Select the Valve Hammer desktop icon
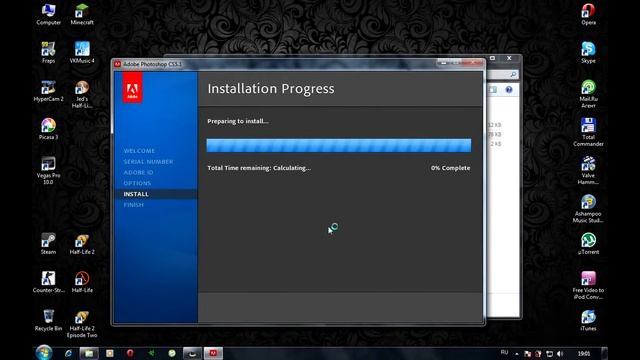The height and width of the screenshot is (360, 640). pyautogui.click(x=588, y=170)
